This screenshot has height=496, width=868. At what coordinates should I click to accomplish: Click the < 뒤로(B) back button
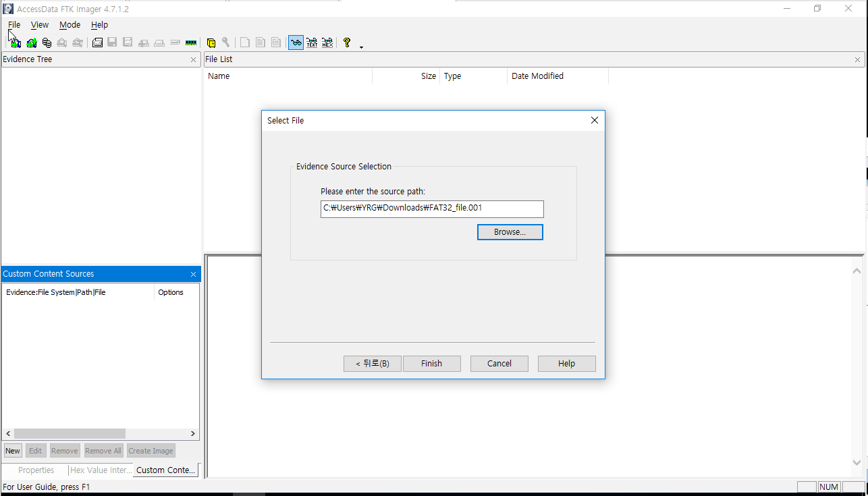coord(372,363)
